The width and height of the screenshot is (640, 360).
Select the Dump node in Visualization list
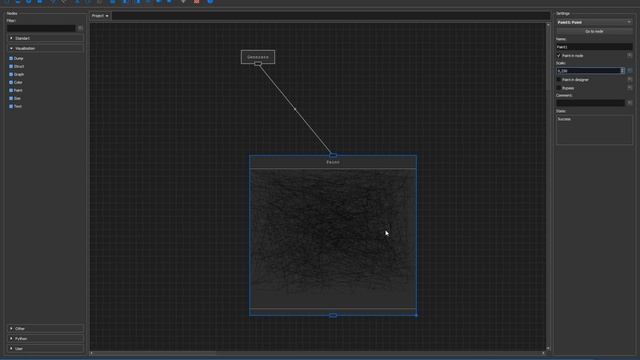17,58
